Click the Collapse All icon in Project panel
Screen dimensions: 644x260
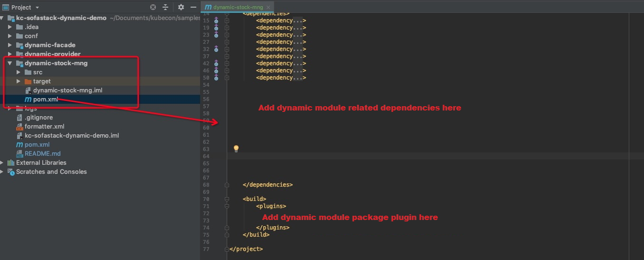click(165, 7)
